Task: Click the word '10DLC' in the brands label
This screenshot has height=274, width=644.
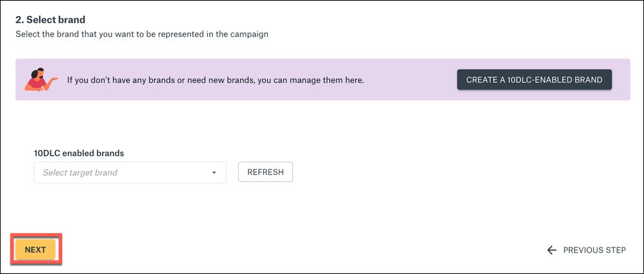Action: (x=47, y=153)
